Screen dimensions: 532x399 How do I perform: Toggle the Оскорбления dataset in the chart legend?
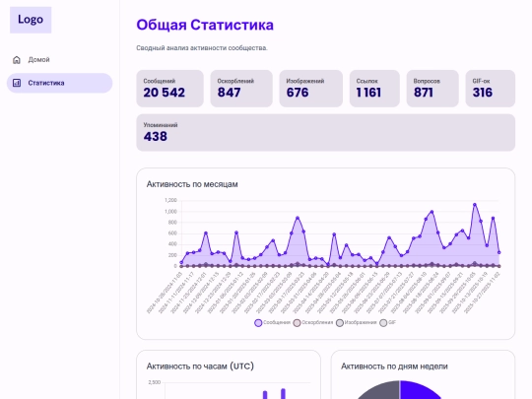pyautogui.click(x=313, y=323)
